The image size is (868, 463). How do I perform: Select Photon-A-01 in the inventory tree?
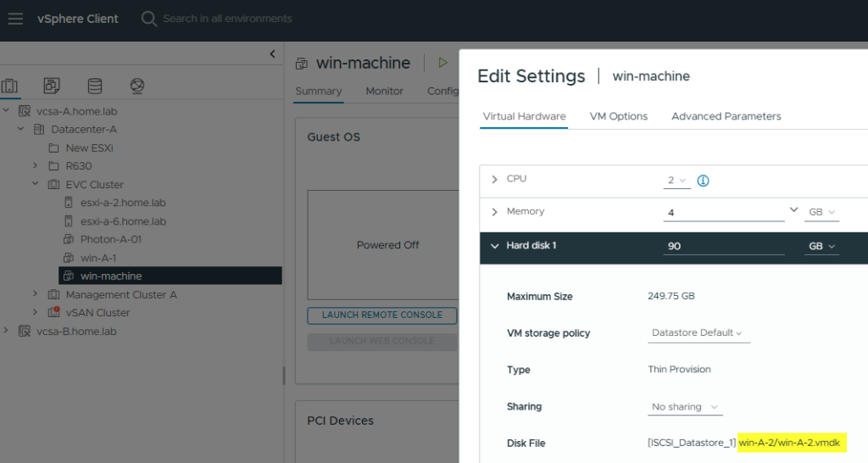pyautogui.click(x=111, y=239)
